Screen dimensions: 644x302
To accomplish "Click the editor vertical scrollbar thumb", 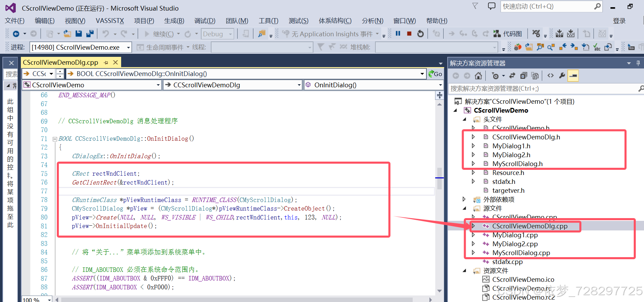I will [x=439, y=178].
